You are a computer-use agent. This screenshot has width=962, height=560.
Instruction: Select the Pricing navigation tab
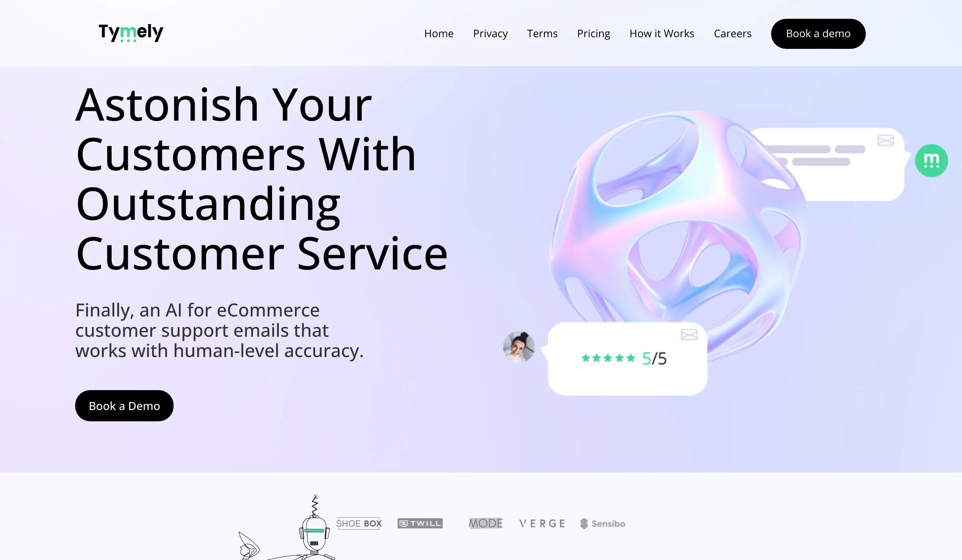pyautogui.click(x=594, y=33)
